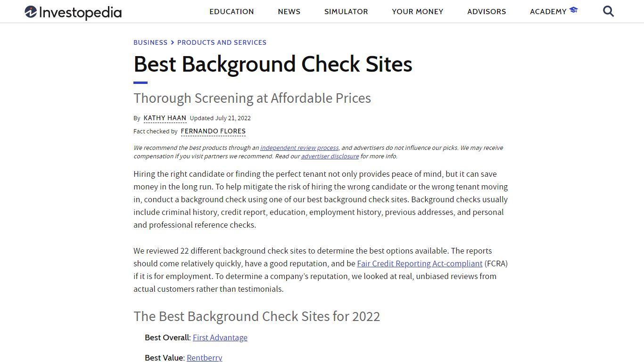The height and width of the screenshot is (362, 644).
Task: Click the Updated July 21, 2022 date
Action: point(220,118)
